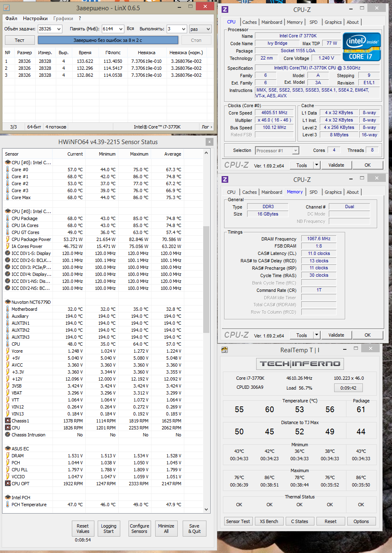
Task: Click the HWiNFO vertical scrollbar thumb
Action: (206, 279)
